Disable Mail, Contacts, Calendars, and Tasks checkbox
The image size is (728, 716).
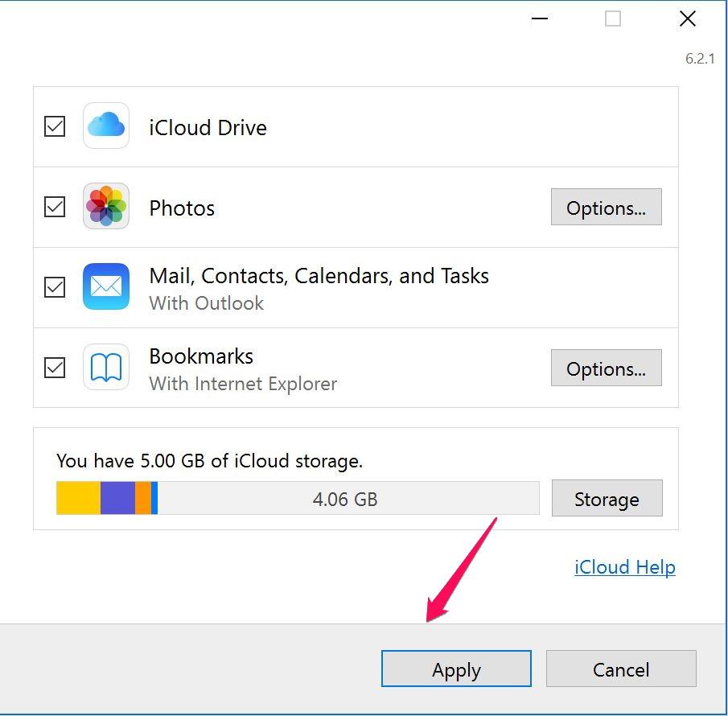55,287
